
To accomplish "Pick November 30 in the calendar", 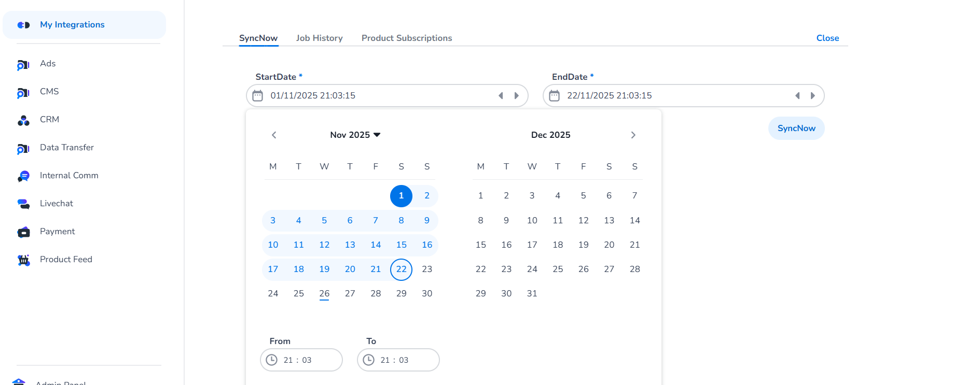I will 427,294.
